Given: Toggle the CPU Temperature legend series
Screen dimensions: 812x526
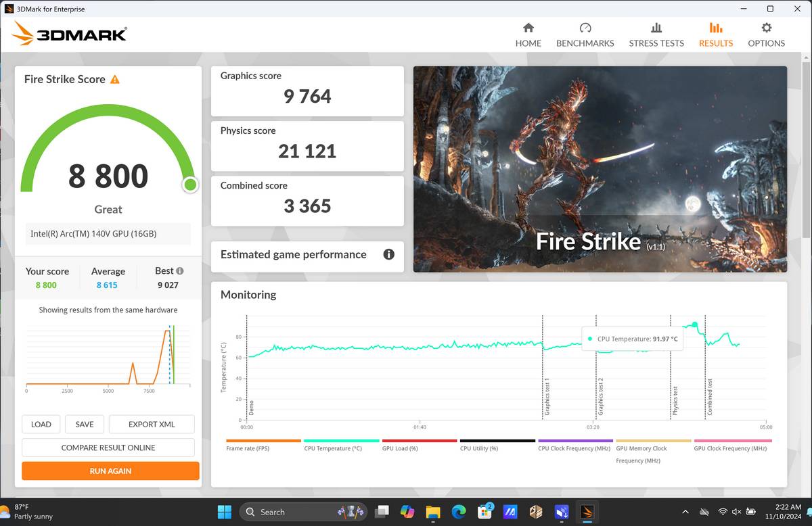Looking at the screenshot, I should [x=341, y=446].
